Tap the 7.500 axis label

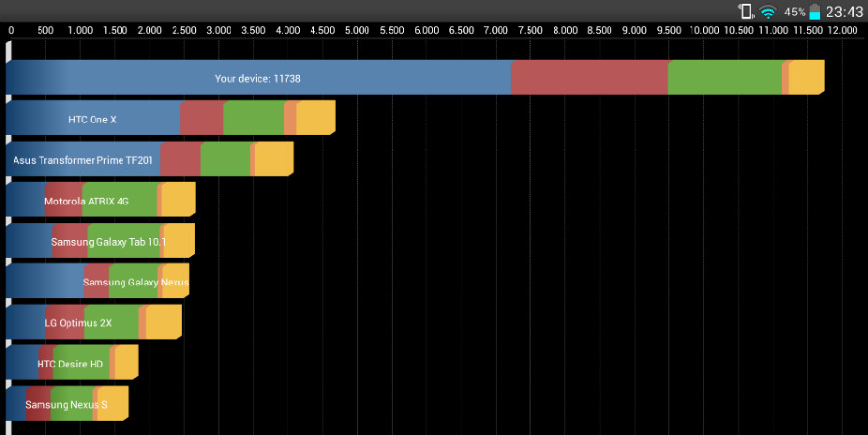pos(530,30)
